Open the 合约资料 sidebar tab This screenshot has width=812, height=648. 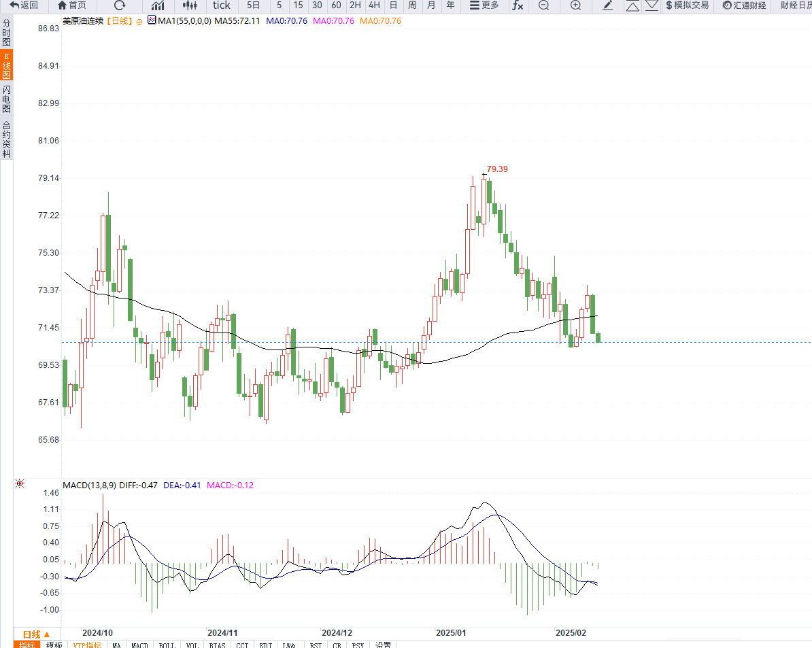pos(6,139)
